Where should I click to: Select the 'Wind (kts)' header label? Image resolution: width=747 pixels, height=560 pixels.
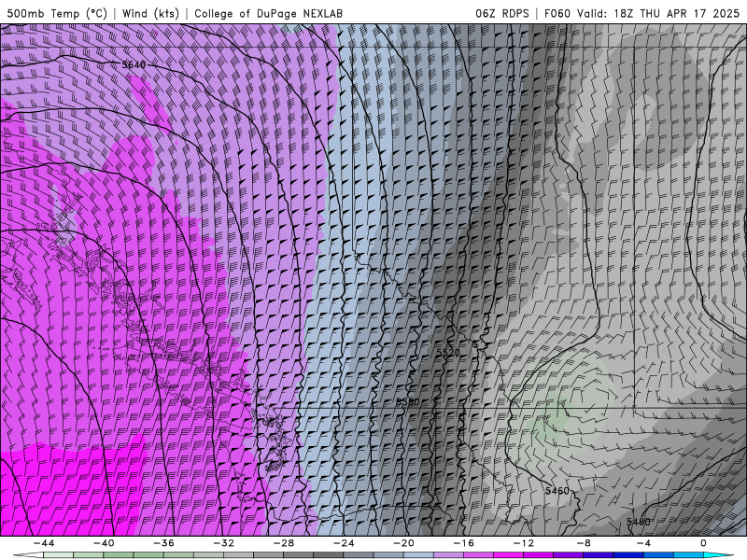pos(151,13)
